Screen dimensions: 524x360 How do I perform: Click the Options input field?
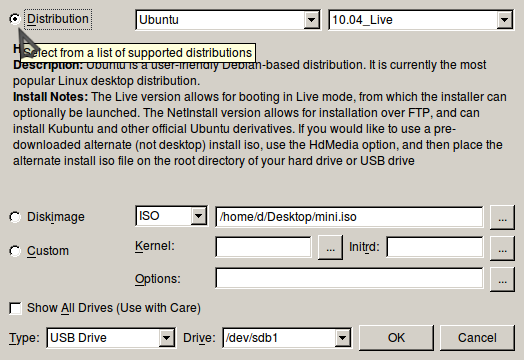pyautogui.click(x=349, y=278)
